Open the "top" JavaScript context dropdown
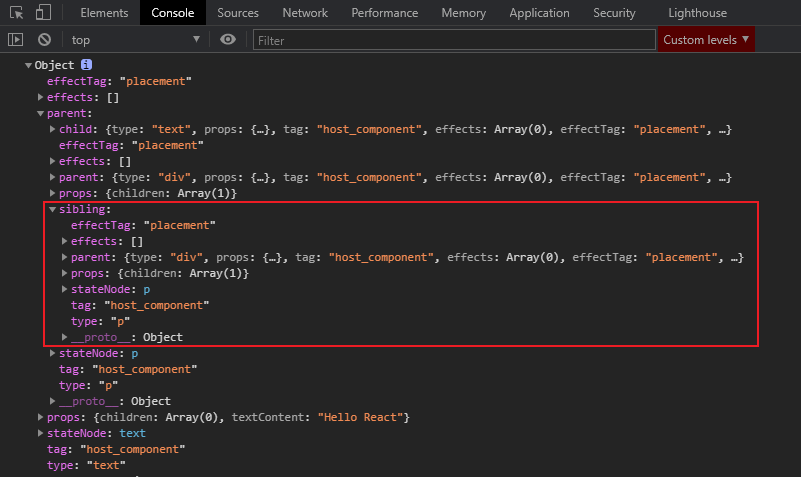This screenshot has width=801, height=477. [136, 39]
